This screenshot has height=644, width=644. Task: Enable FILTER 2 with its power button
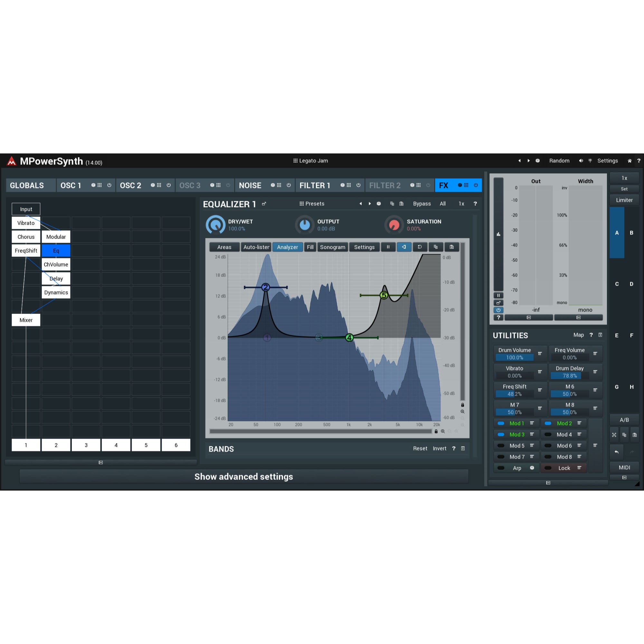tap(428, 185)
